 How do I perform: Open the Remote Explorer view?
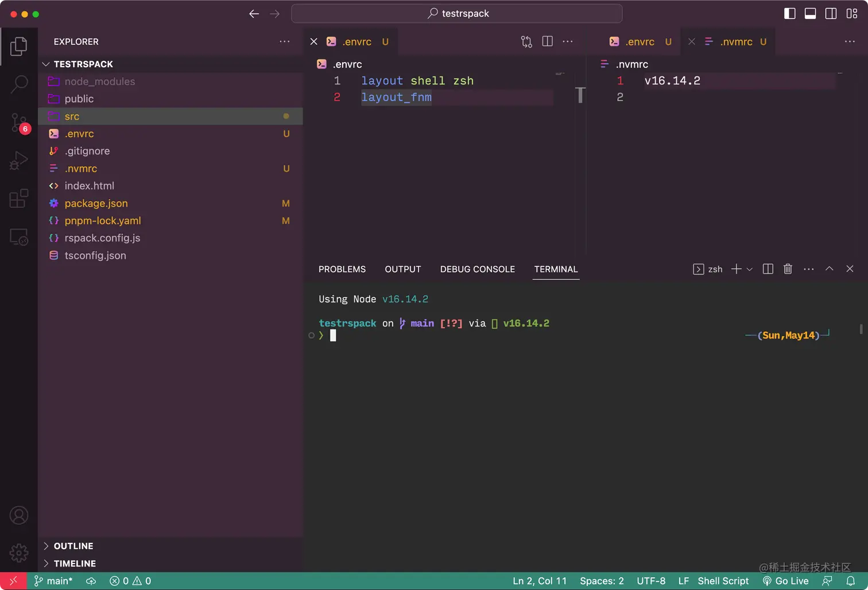click(19, 237)
